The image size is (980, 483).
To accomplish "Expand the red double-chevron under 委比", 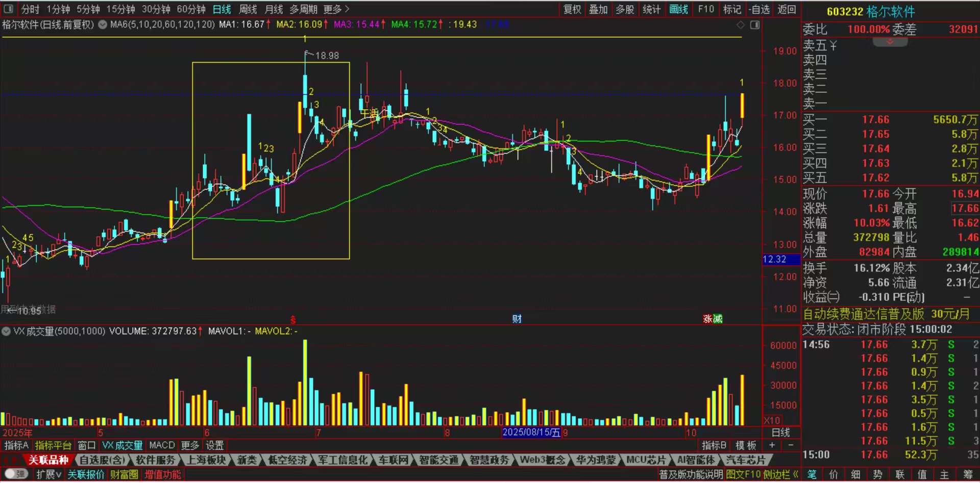I will 890,42.
